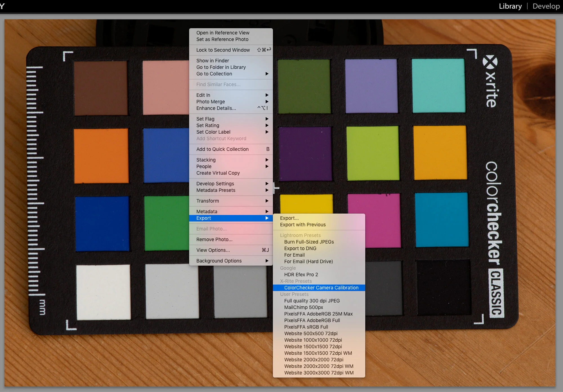Image resolution: width=563 pixels, height=392 pixels.
Task: Choose Website 2000x2000 72dpi WM preset
Action: [x=319, y=366]
